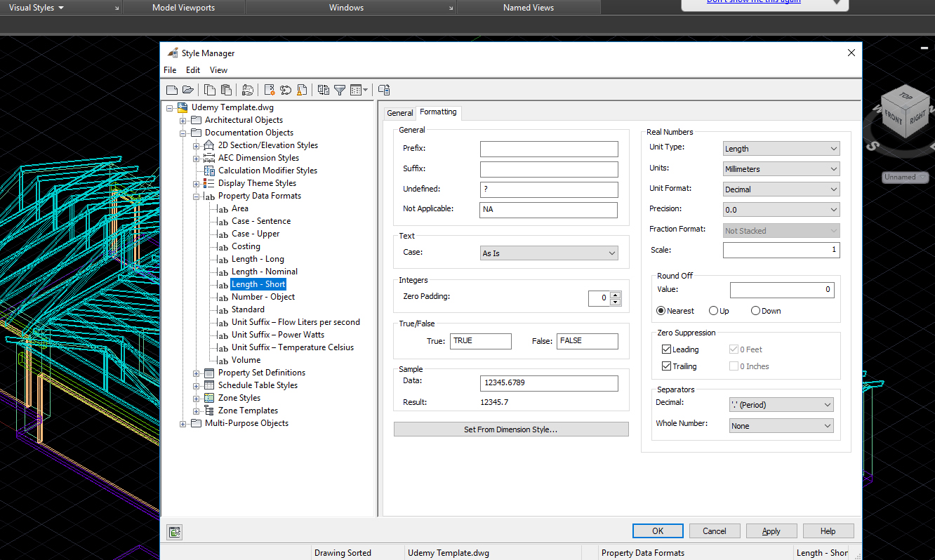The width and height of the screenshot is (935, 560).
Task: Apply the Filter Style Type funnel icon
Action: coord(340,90)
